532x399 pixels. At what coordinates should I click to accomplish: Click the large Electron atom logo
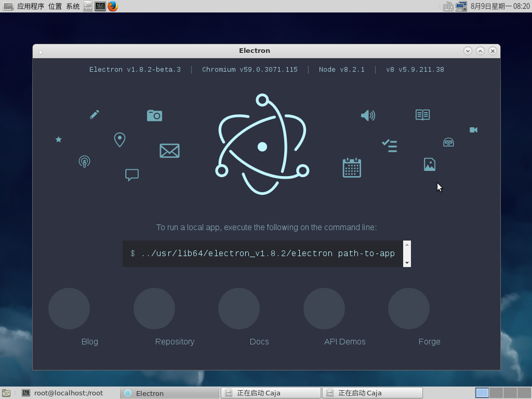[x=262, y=144]
